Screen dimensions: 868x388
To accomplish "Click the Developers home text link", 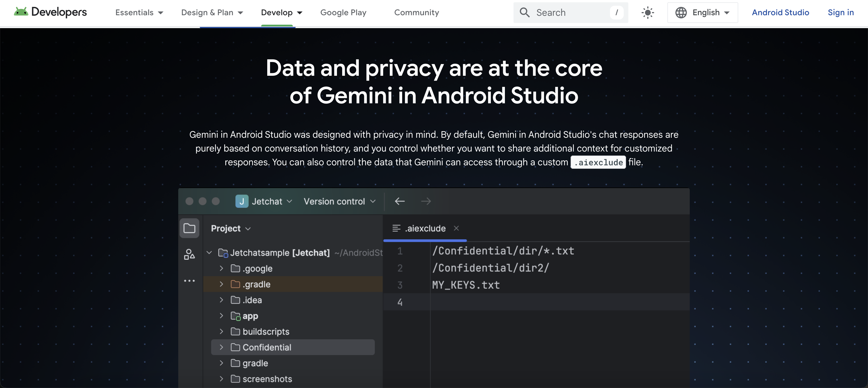I will point(59,12).
